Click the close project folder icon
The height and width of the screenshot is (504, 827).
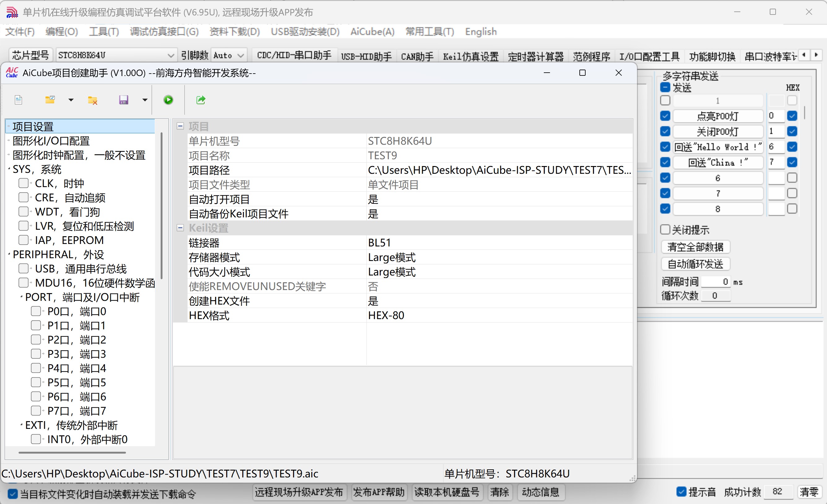(93, 100)
